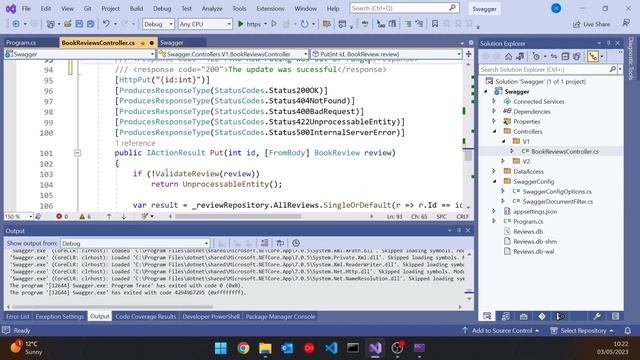
Task: Open the Any CPU platform dropdown
Action: pos(205,24)
